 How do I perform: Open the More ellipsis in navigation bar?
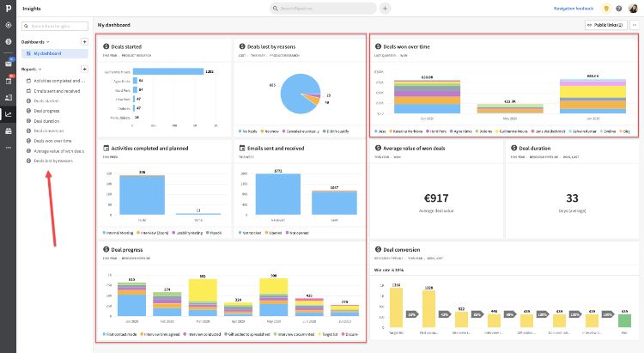pos(9,147)
